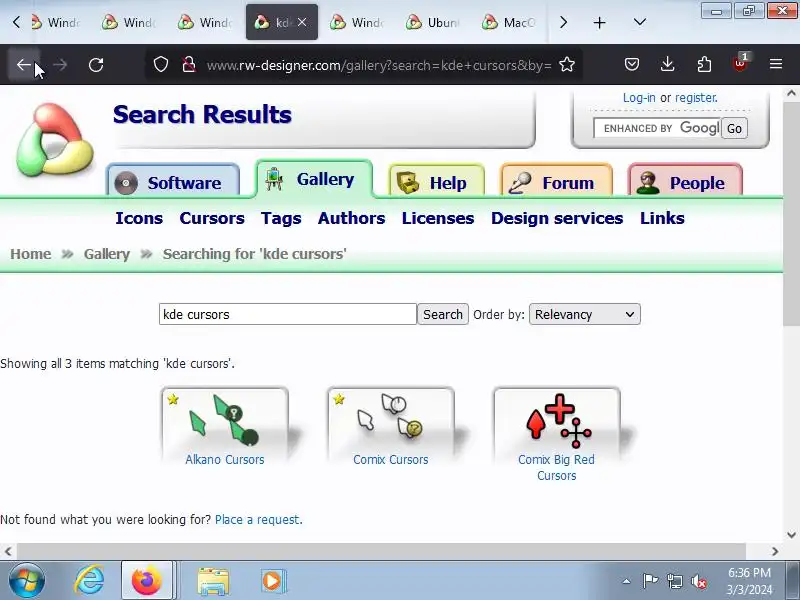Open the Comix Big Red Cursors link
The width and height of the screenshot is (800, 600).
(x=556, y=467)
